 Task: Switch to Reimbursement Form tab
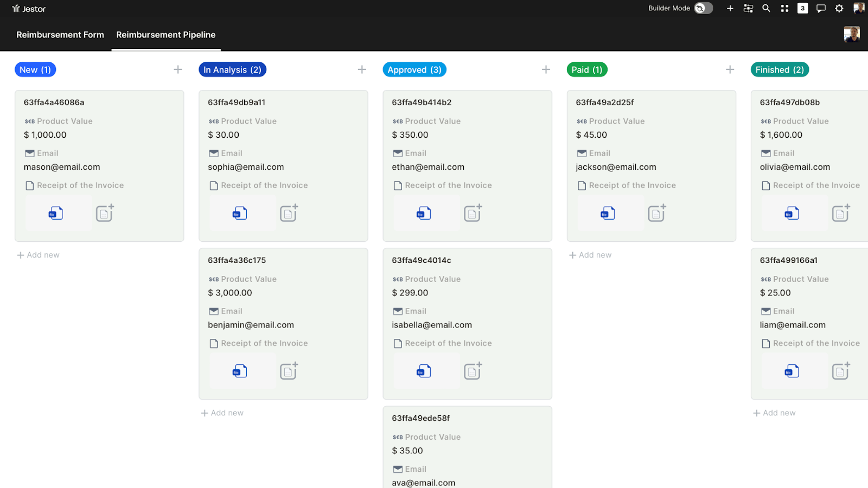click(60, 35)
